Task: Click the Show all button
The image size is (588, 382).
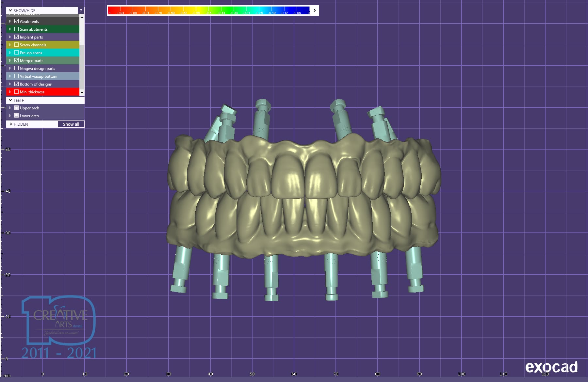Action: tap(71, 124)
